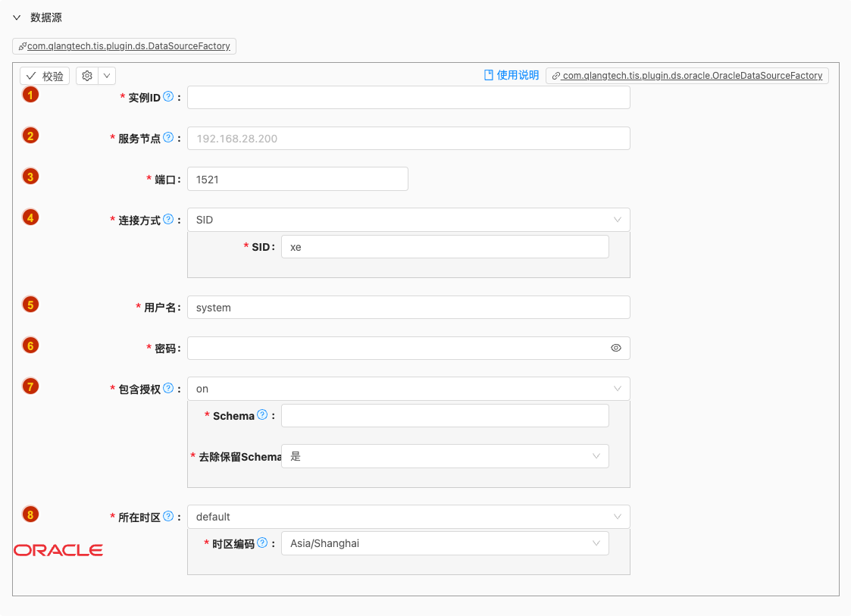Click the help icon next to 连接方式
The height and width of the screenshot is (616, 851).
[x=168, y=220]
